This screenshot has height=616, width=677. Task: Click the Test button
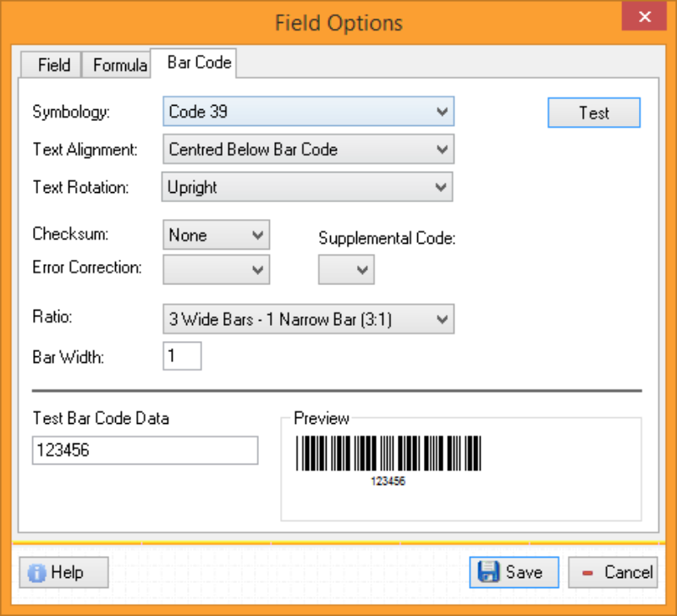[x=594, y=113]
